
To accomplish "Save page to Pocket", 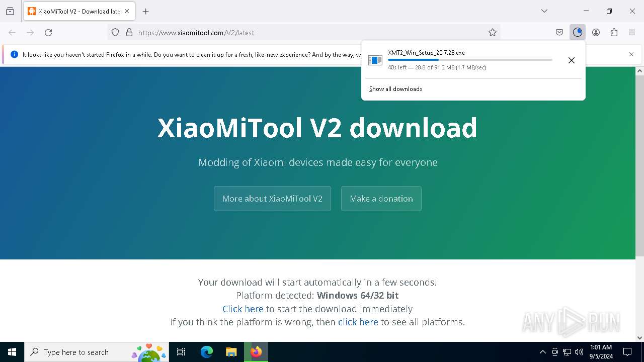I will 559,32.
